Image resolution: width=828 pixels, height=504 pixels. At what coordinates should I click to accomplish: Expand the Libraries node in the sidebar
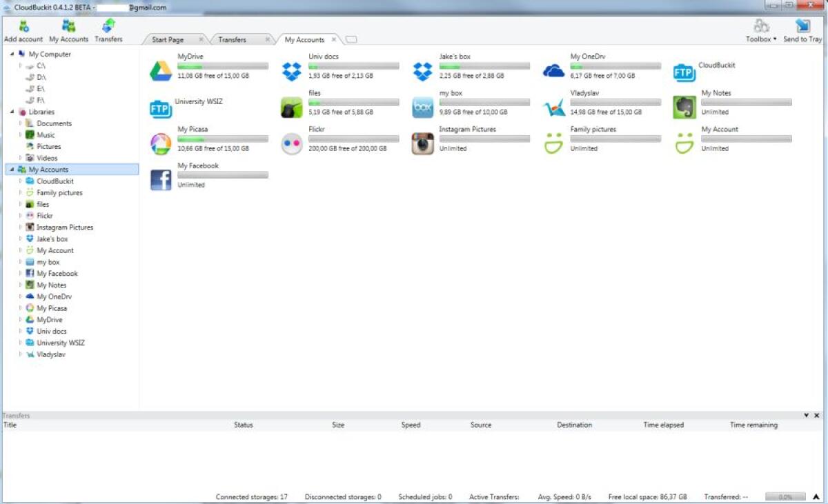tap(12, 111)
